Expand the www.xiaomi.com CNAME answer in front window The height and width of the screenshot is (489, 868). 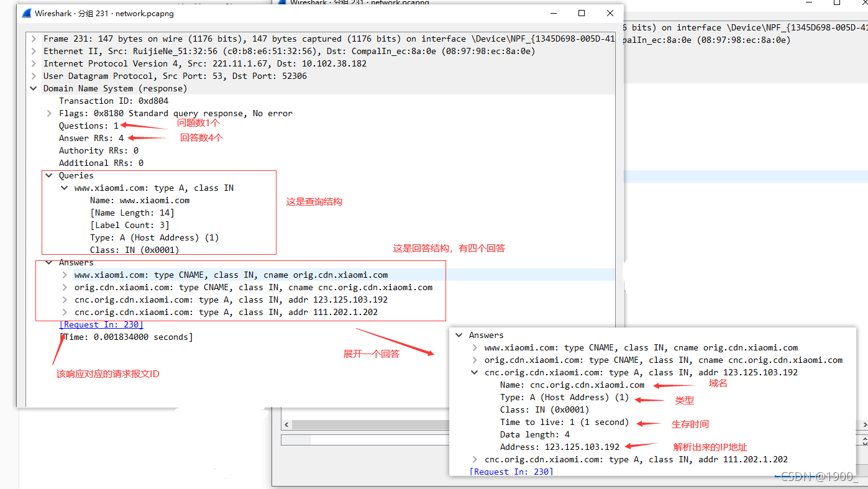coord(65,275)
